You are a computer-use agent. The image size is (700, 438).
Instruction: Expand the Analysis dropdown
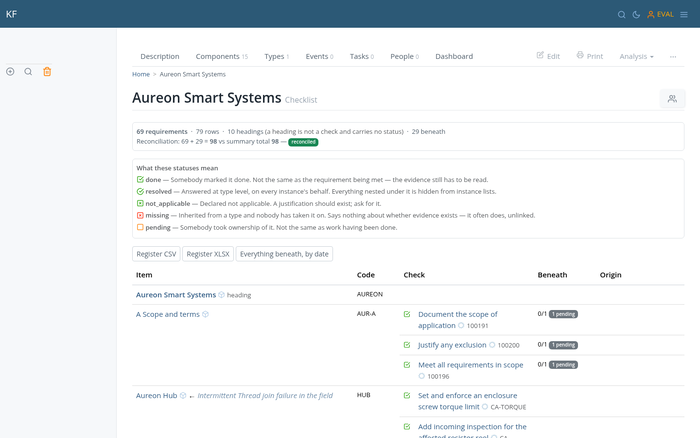click(x=636, y=56)
